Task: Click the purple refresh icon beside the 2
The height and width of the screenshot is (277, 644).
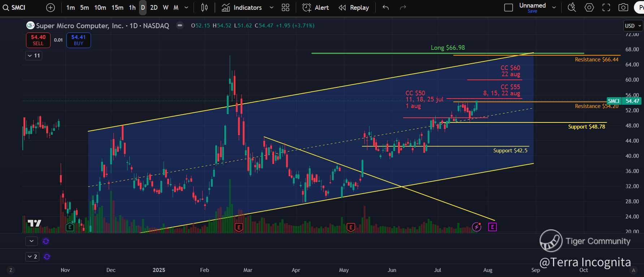Action: coord(47,257)
